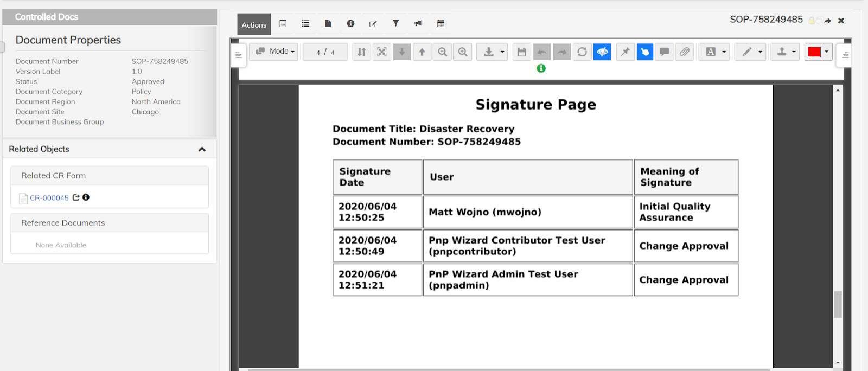
Task: Click the refresh arrows icon
Action: click(x=582, y=52)
